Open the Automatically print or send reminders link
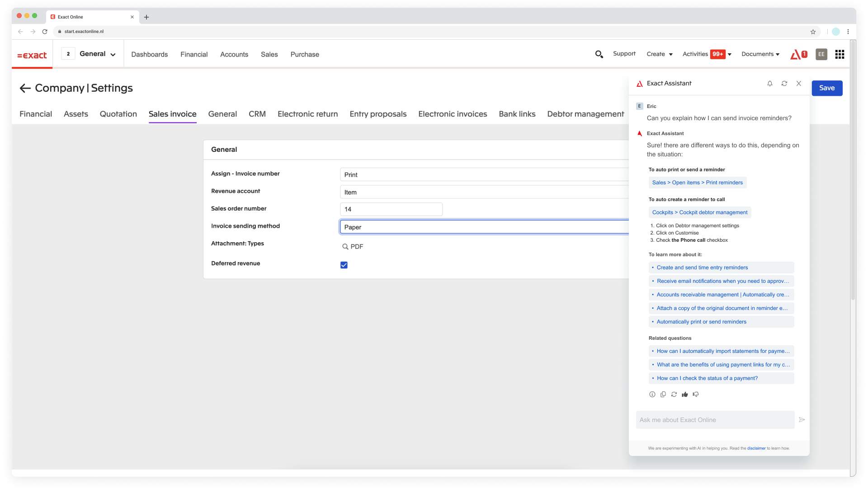The image size is (868, 488). tap(701, 322)
